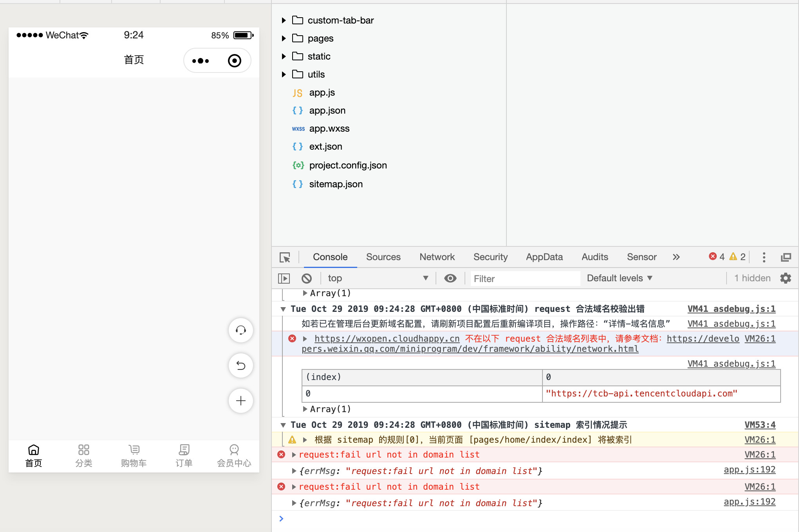Open console settings gear icon

785,278
